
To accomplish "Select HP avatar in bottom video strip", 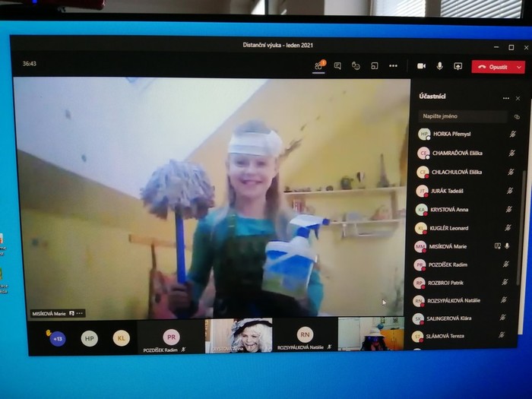I will (89, 338).
